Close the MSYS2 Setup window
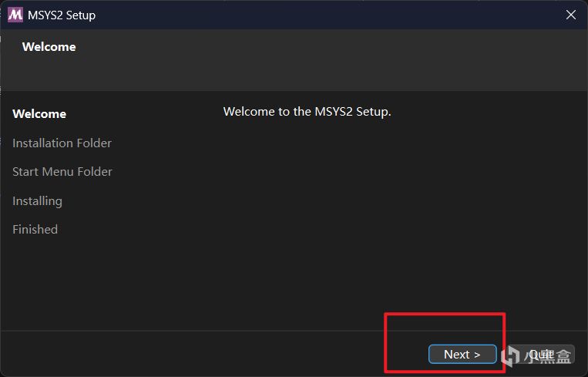The width and height of the screenshot is (588, 377). pyautogui.click(x=571, y=15)
